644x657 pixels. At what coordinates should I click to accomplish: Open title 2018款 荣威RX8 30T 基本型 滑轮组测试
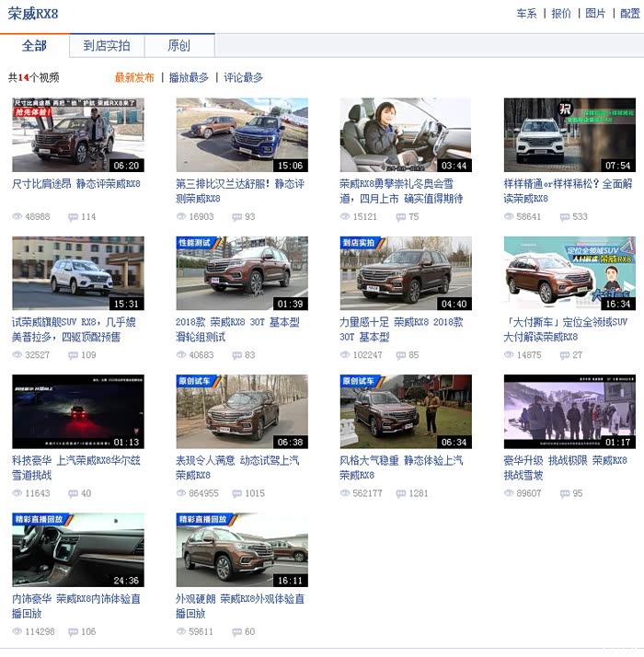237,329
